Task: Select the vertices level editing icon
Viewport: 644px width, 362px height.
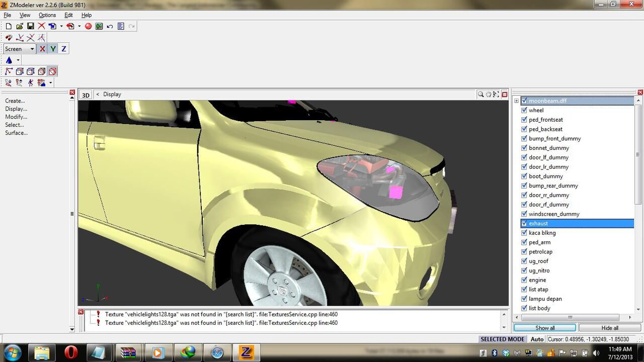Action: [9, 71]
